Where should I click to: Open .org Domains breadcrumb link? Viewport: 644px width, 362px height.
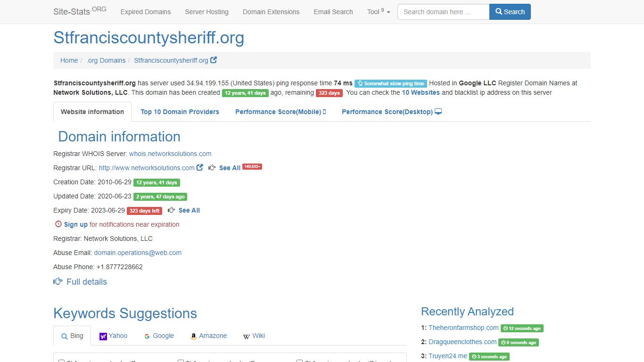[x=106, y=60]
